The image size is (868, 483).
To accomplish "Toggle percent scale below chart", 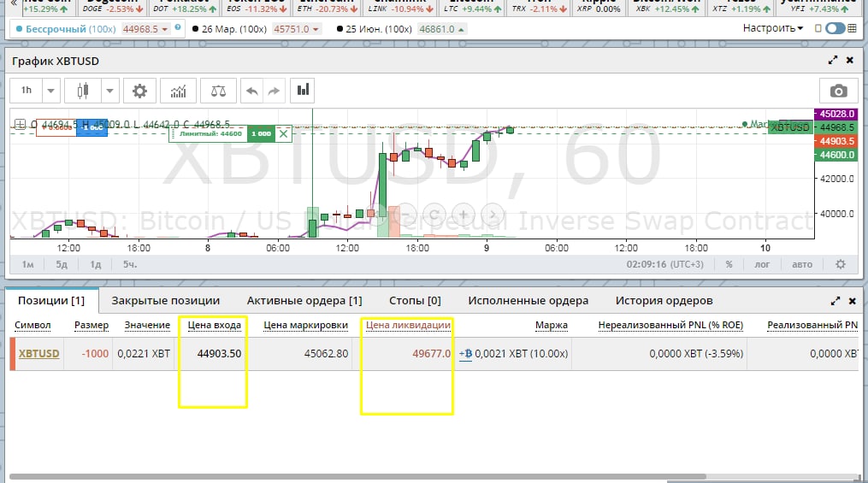I will click(x=729, y=264).
